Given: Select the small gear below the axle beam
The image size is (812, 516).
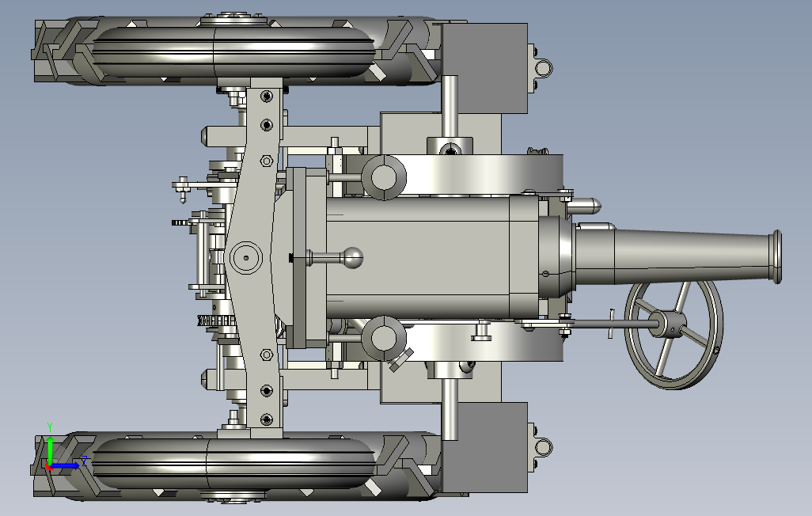Looking at the screenshot, I should [217, 321].
